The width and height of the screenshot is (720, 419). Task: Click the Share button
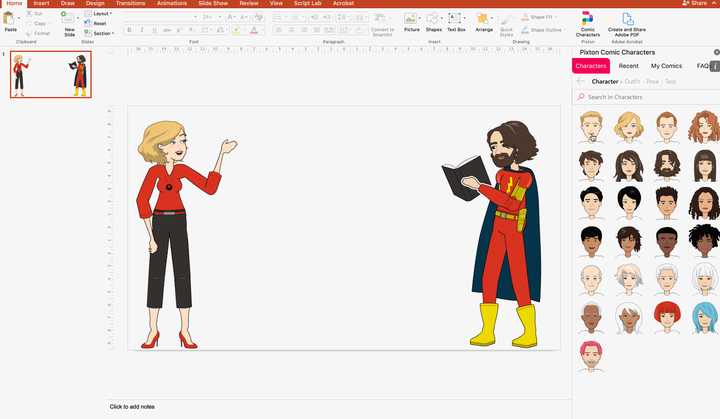click(x=695, y=3)
